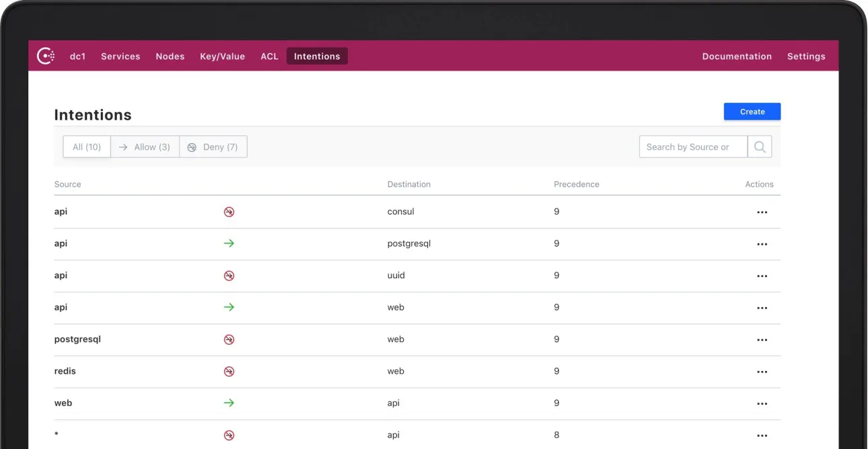Click deny icon for api to consul
This screenshot has width=868, height=449.
point(229,212)
